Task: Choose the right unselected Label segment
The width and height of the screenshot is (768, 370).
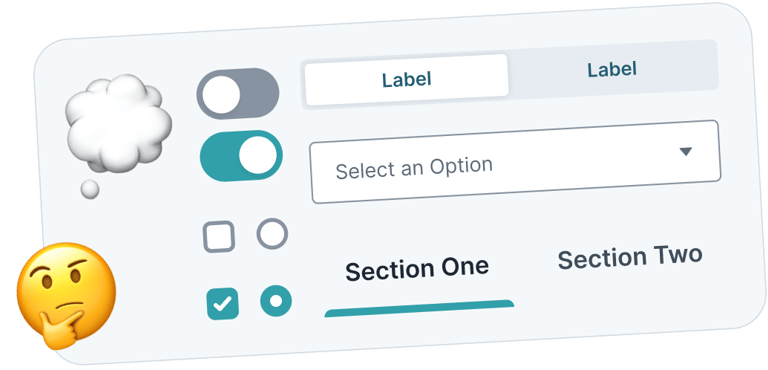Action: coord(612,70)
